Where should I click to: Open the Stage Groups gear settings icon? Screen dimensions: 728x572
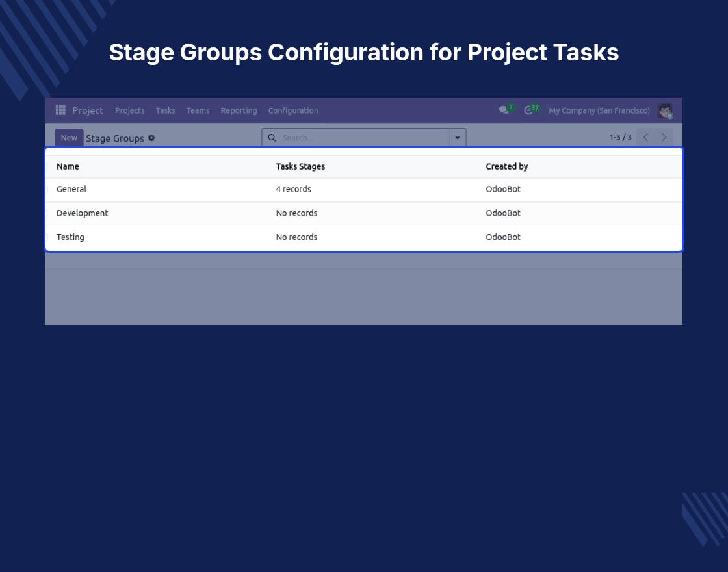(x=151, y=138)
